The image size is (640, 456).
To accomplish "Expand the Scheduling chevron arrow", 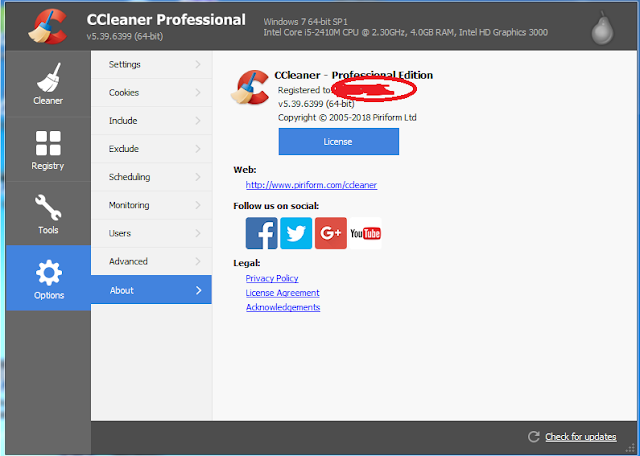I will (198, 177).
